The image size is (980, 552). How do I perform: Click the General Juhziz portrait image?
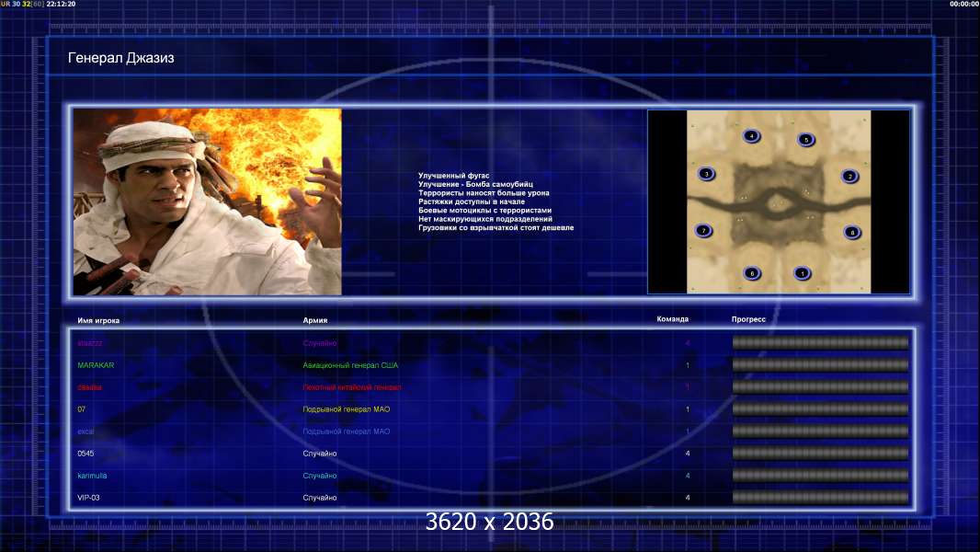pyautogui.click(x=208, y=201)
